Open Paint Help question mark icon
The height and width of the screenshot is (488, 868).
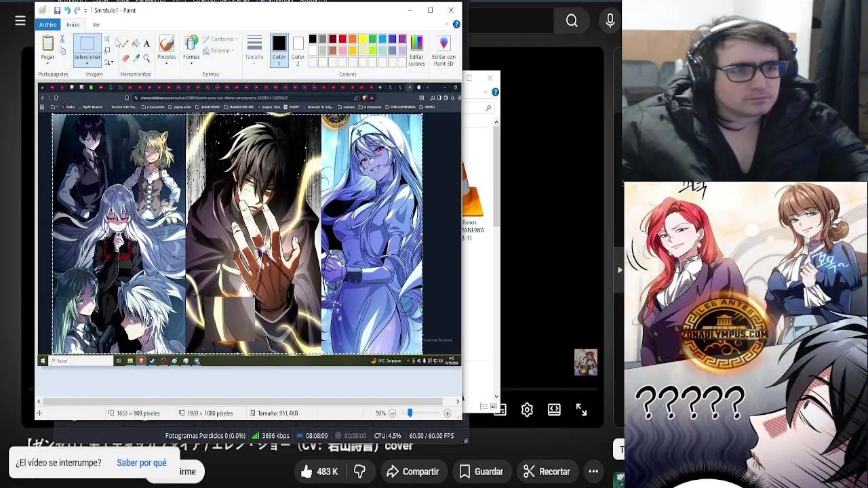pos(456,24)
